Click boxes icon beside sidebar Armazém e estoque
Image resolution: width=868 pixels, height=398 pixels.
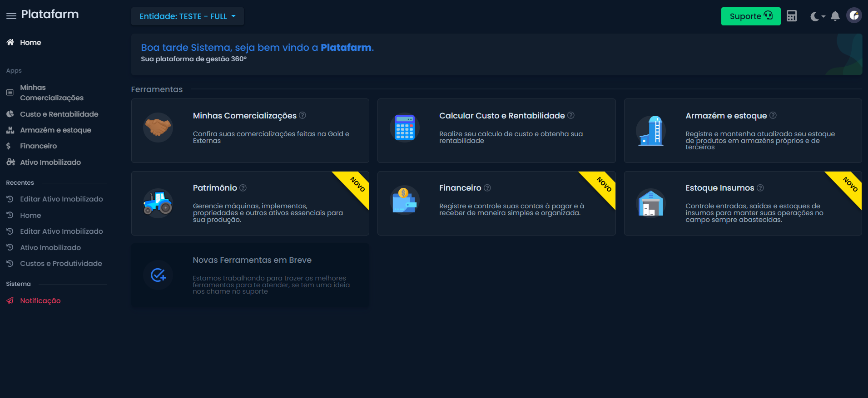point(10,130)
